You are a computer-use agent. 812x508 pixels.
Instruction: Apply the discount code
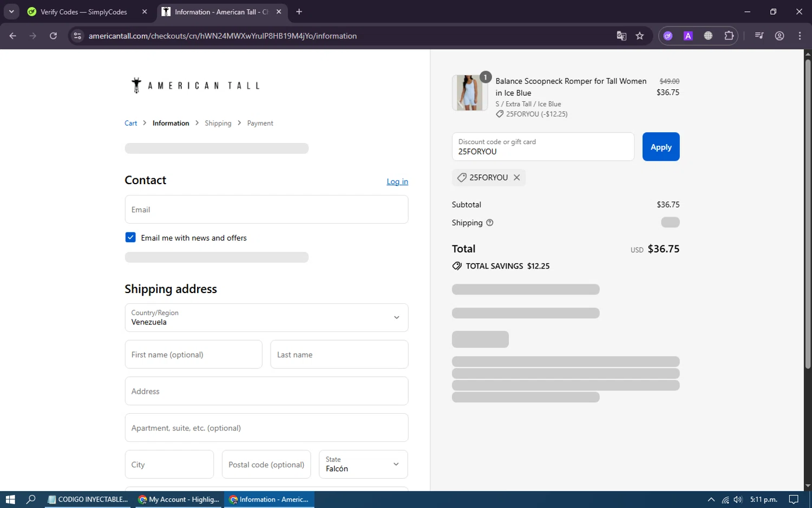pyautogui.click(x=661, y=147)
